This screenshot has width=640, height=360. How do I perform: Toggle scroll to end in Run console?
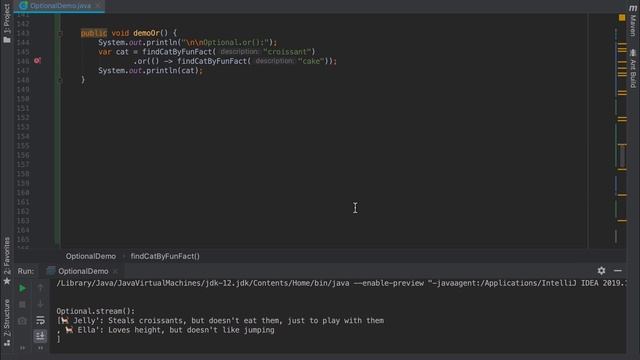[40, 336]
